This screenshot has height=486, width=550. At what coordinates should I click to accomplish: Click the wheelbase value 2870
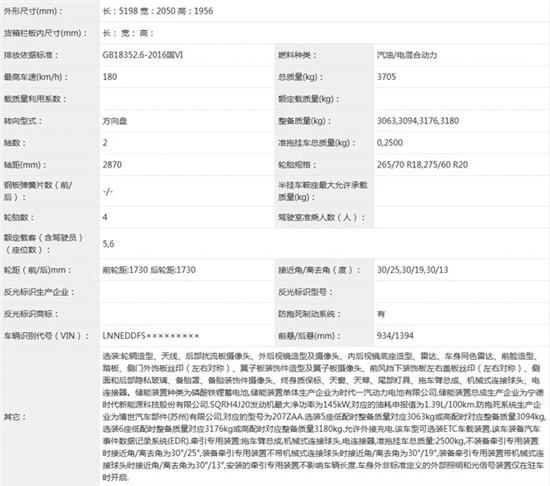tap(112, 164)
